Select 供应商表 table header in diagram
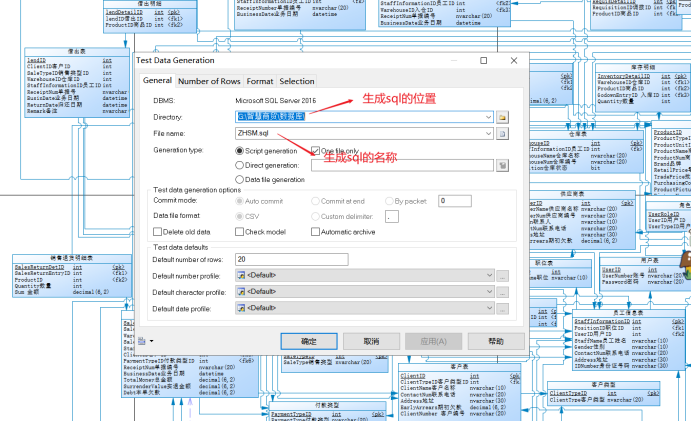Screen dimensions: 691x422 pyautogui.click(x=572, y=194)
